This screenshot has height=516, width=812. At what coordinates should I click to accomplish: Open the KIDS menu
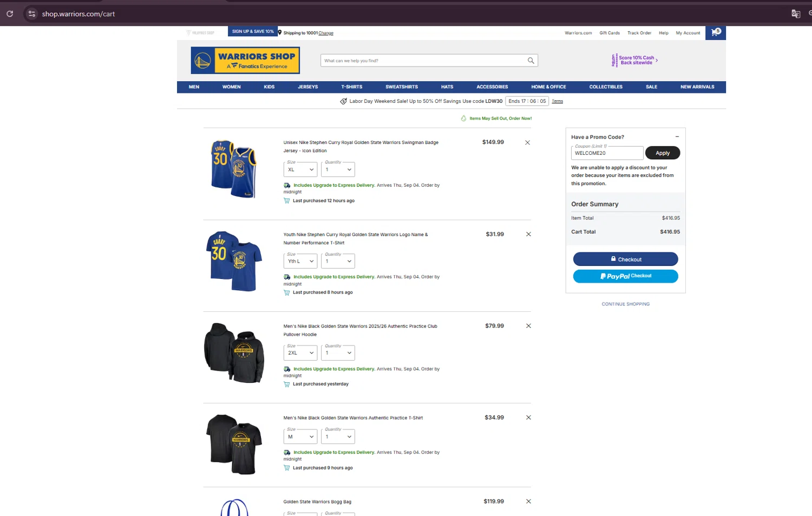pos(269,87)
